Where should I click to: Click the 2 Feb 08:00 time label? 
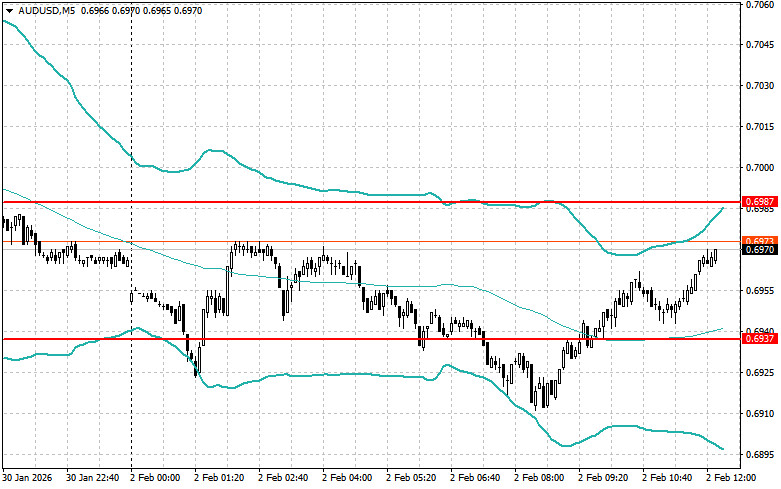tap(539, 478)
